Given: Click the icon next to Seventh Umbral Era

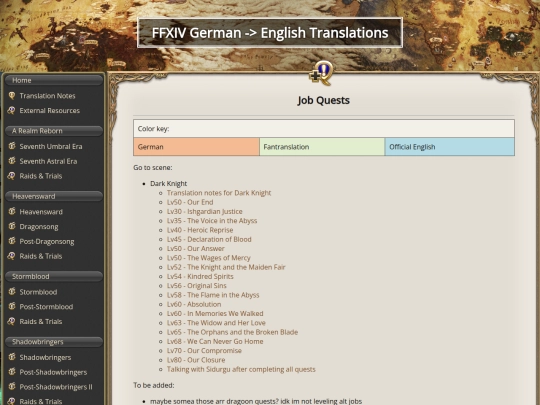Looking at the screenshot, I should point(12,146).
